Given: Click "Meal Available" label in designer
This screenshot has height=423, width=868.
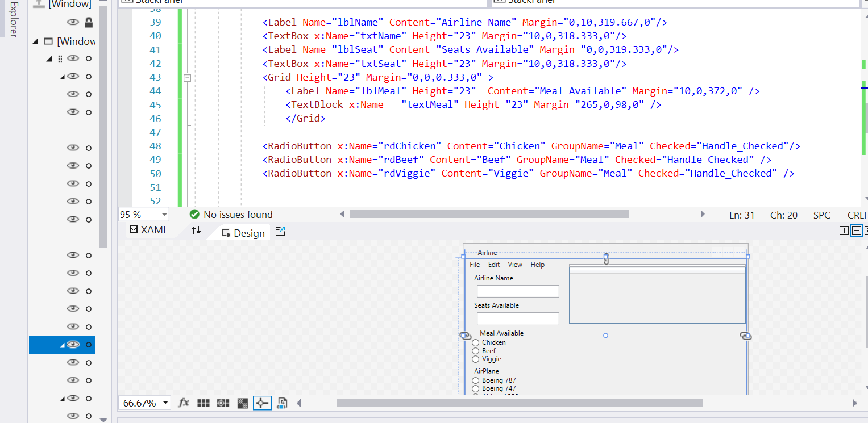Looking at the screenshot, I should 501,333.
